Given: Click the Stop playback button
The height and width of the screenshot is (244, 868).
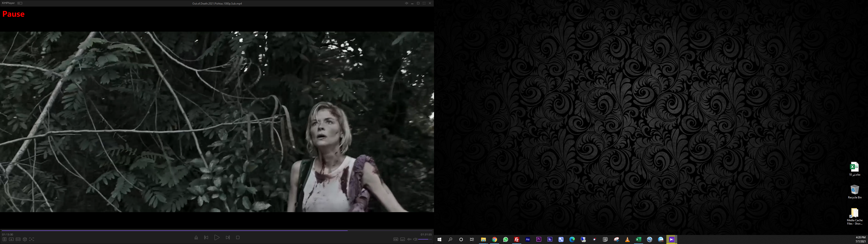Looking at the screenshot, I should pyautogui.click(x=238, y=238).
